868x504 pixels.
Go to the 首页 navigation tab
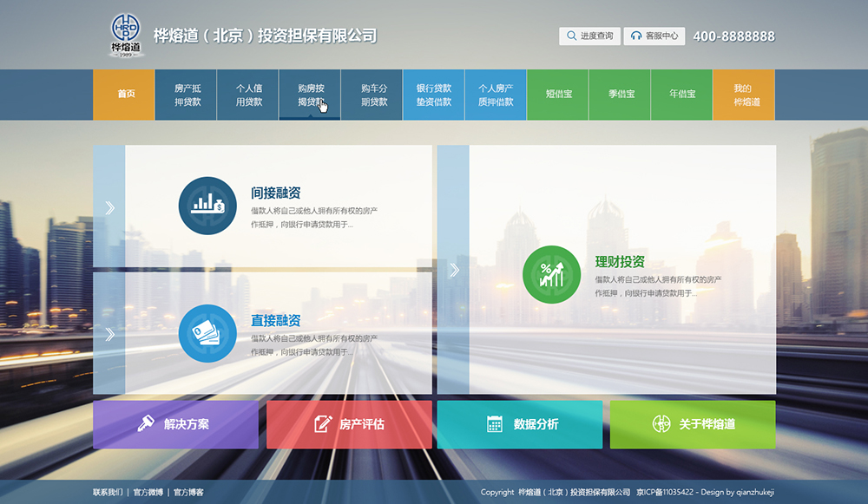coord(124,95)
